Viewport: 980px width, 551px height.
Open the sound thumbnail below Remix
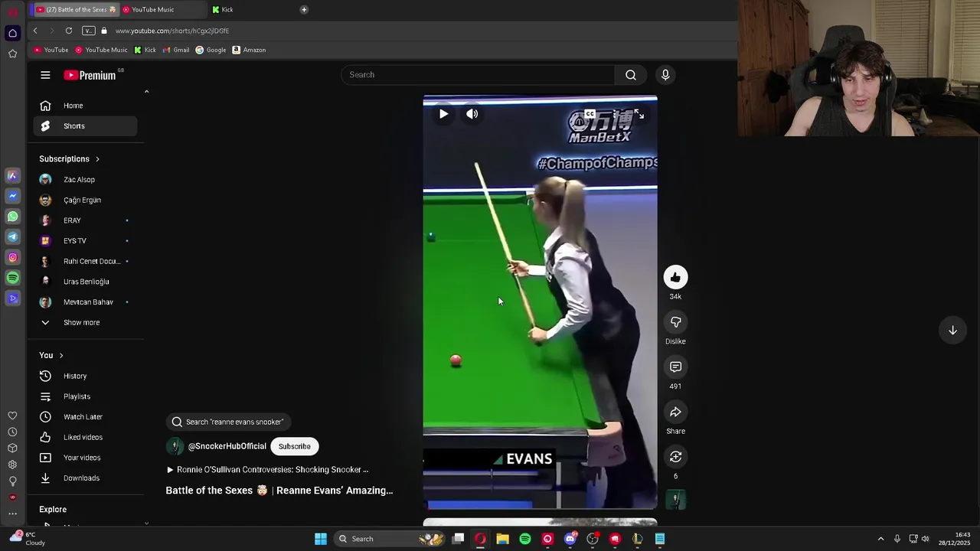click(x=675, y=500)
